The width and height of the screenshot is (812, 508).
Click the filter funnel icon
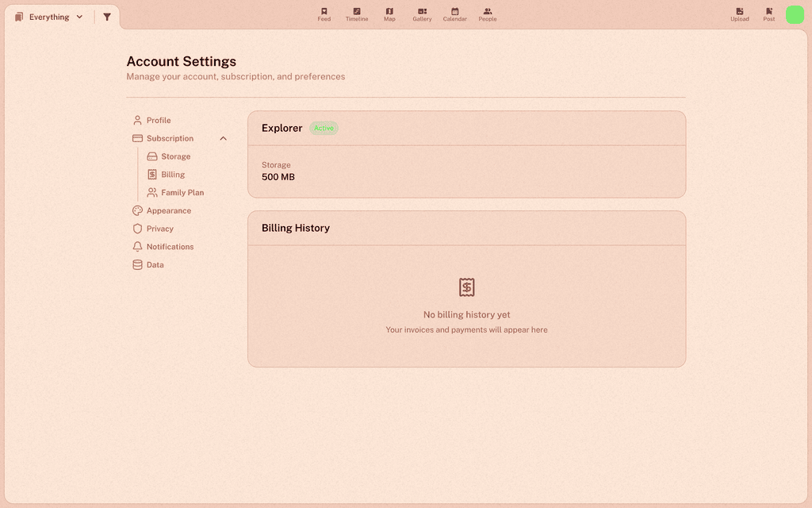tap(107, 17)
